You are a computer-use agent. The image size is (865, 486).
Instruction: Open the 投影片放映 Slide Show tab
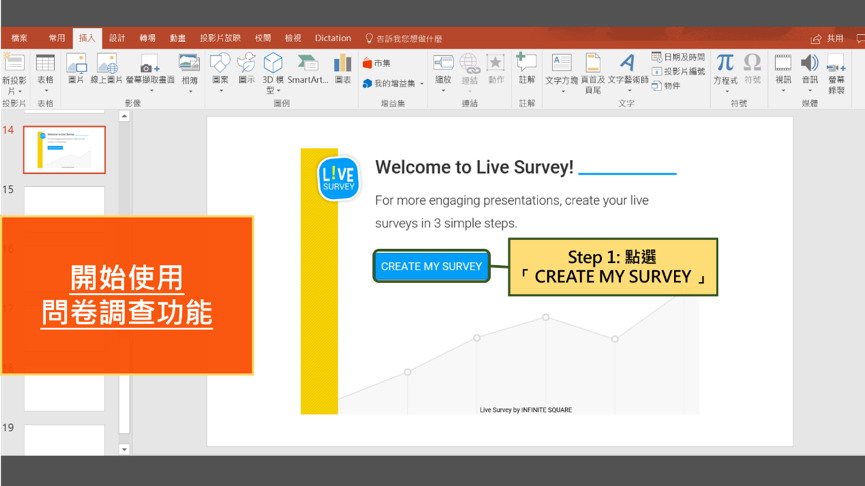220,38
